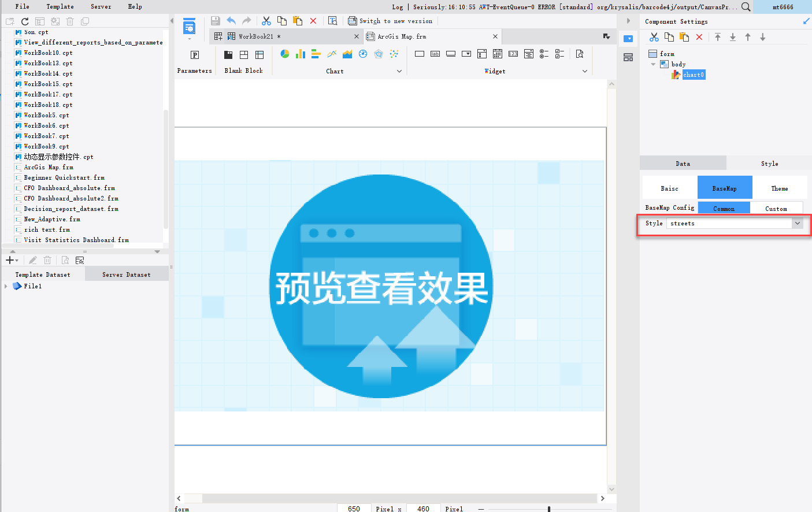
Task: Collapse the body node in component tree
Action: tap(653, 64)
